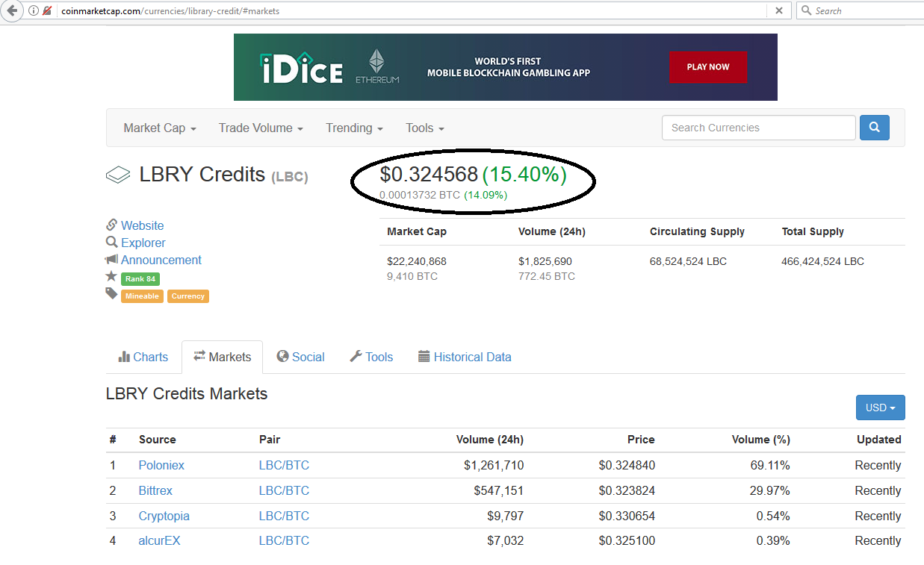Open the Trending menu
The width and height of the screenshot is (924, 565).
point(353,128)
